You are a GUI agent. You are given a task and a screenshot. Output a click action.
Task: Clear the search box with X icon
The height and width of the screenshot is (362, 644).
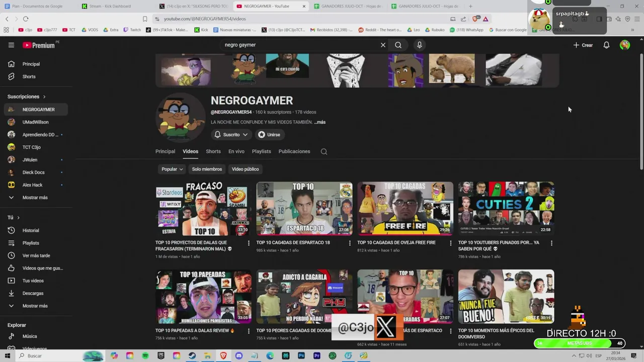(x=383, y=45)
